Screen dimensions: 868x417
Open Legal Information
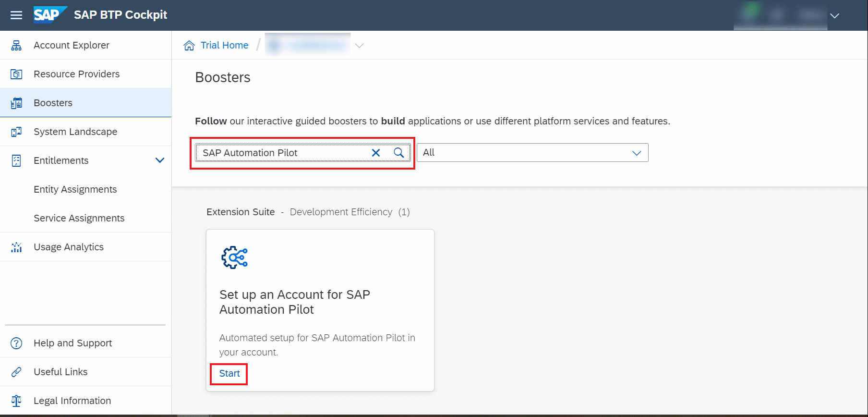click(72, 401)
